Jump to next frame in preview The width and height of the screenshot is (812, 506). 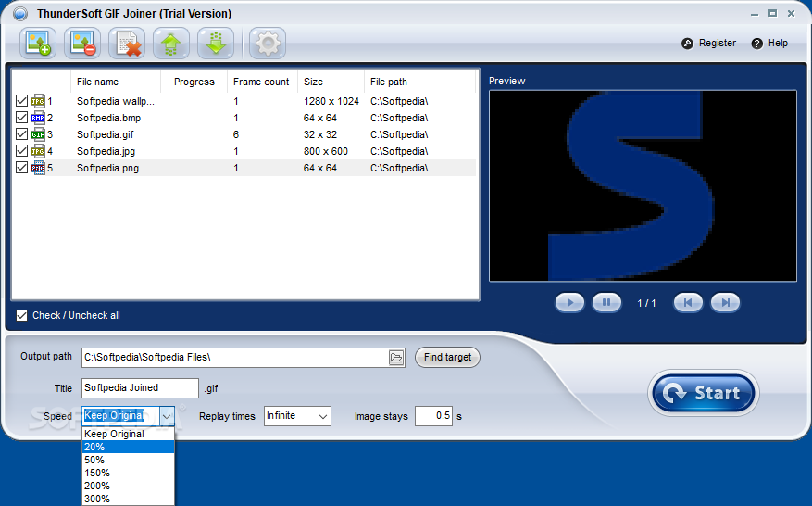point(725,303)
